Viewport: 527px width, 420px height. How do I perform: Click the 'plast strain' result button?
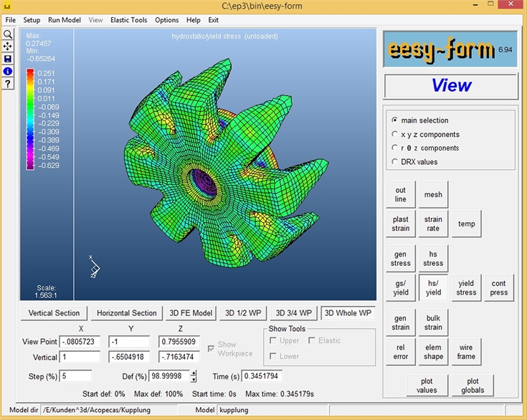point(401,224)
